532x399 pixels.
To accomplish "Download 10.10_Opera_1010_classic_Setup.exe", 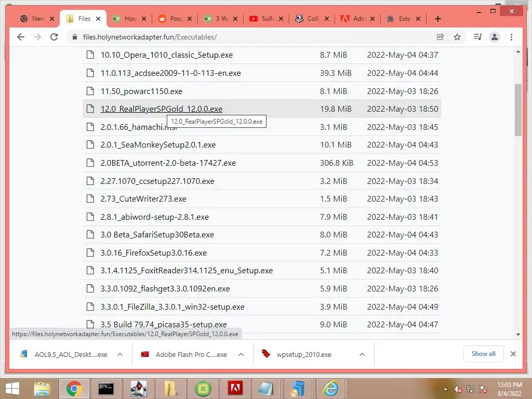I will coord(167,55).
